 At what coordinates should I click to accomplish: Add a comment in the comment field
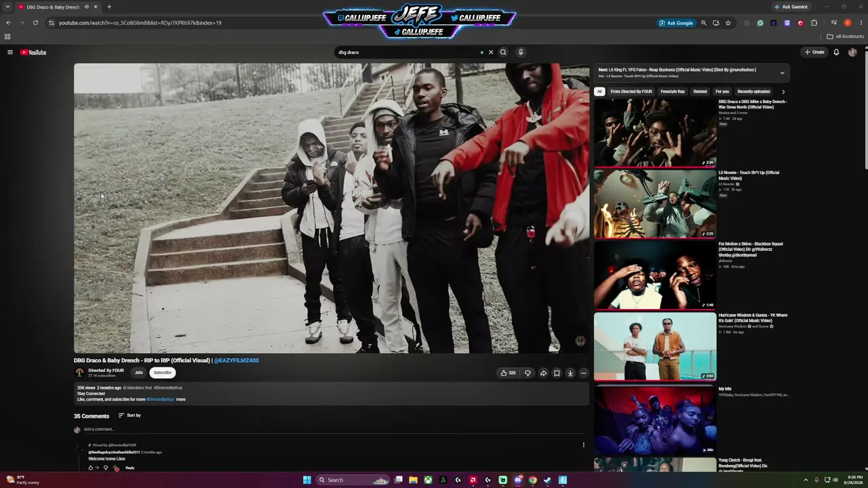tap(334, 429)
